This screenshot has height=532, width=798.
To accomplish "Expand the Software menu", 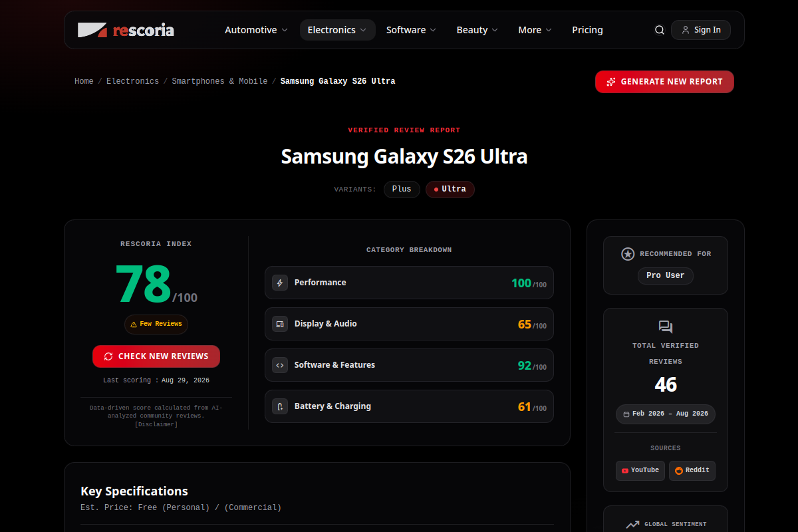I will [x=411, y=30].
